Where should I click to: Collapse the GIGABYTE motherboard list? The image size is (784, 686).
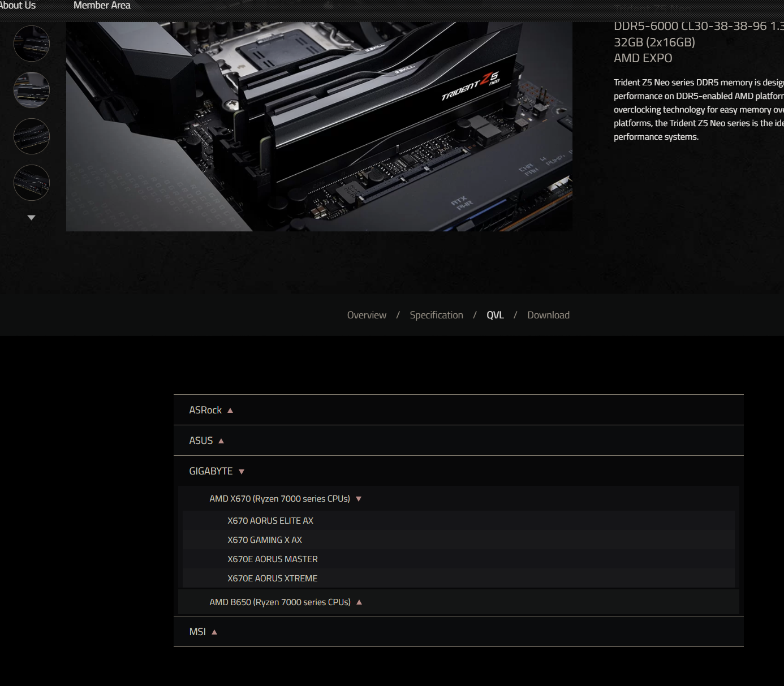coord(458,471)
